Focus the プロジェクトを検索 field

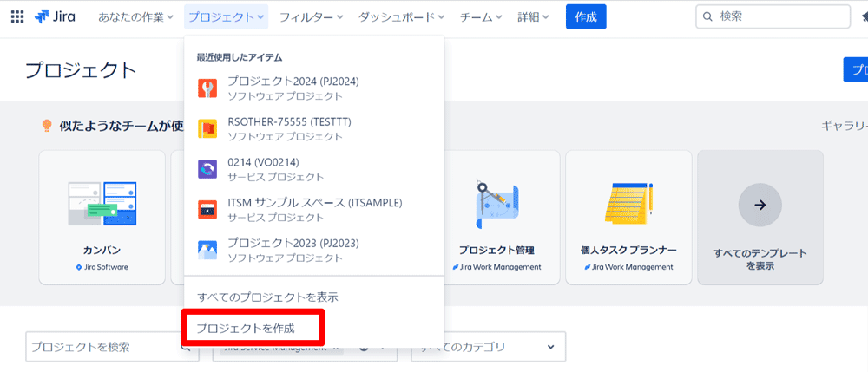tap(112, 347)
